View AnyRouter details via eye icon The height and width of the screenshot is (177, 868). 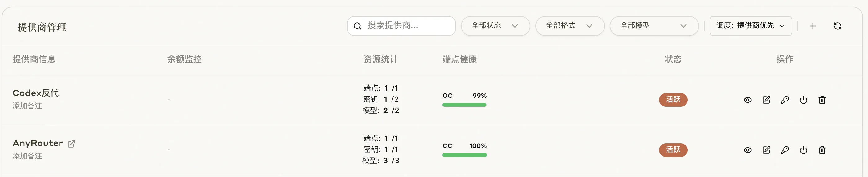[x=747, y=150]
